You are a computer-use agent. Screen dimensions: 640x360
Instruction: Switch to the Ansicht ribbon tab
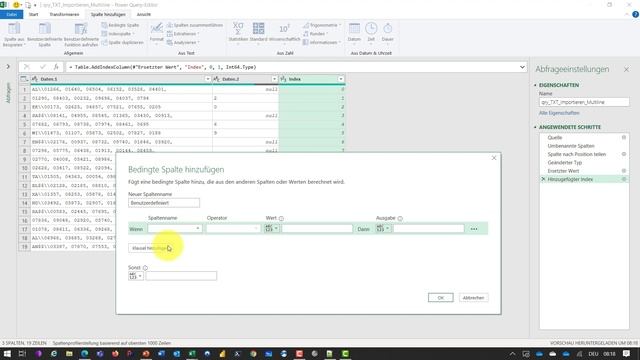point(143,14)
